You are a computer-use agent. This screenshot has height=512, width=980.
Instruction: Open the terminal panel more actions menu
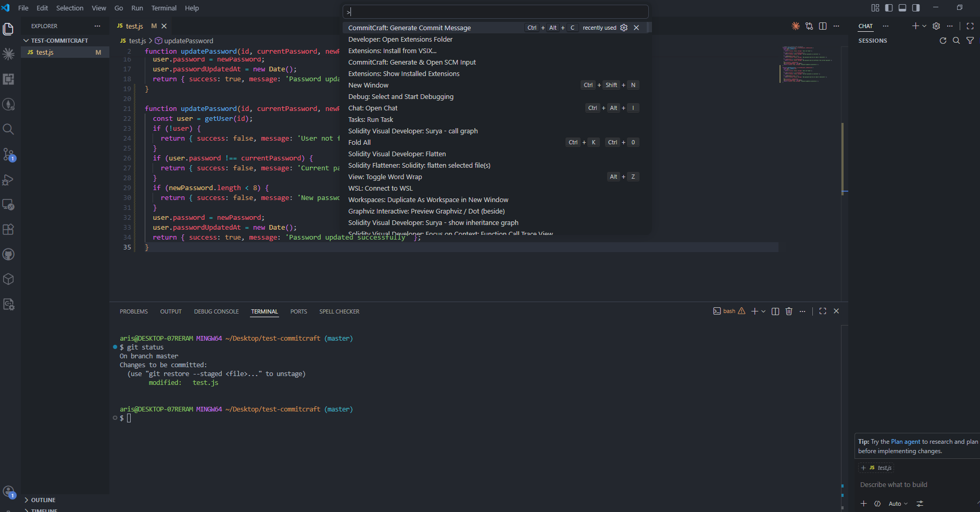point(802,311)
